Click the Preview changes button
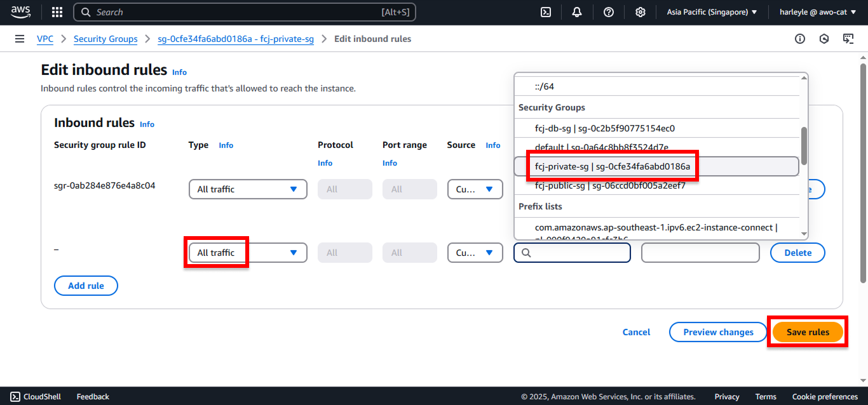The height and width of the screenshot is (405, 868). 718,332
